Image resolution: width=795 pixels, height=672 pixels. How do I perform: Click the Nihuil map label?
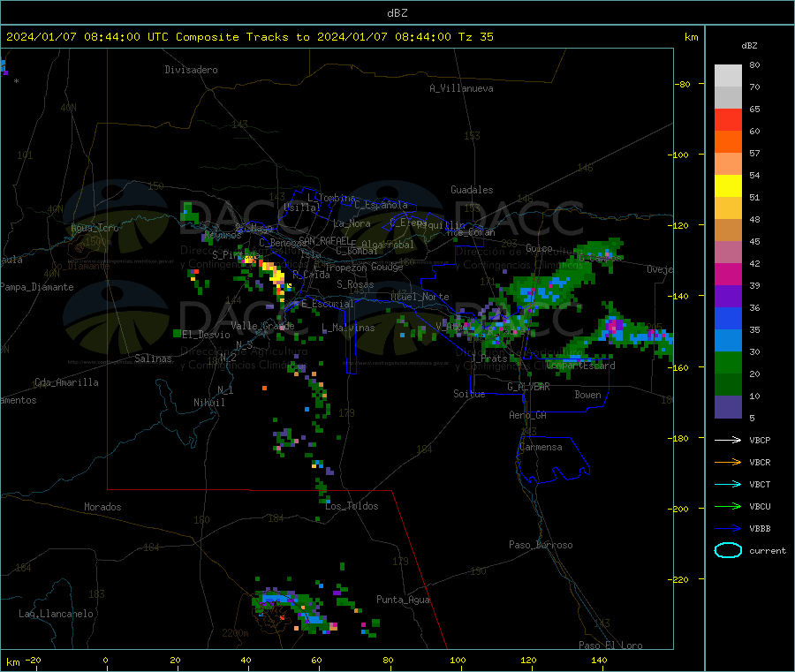pyautogui.click(x=208, y=403)
